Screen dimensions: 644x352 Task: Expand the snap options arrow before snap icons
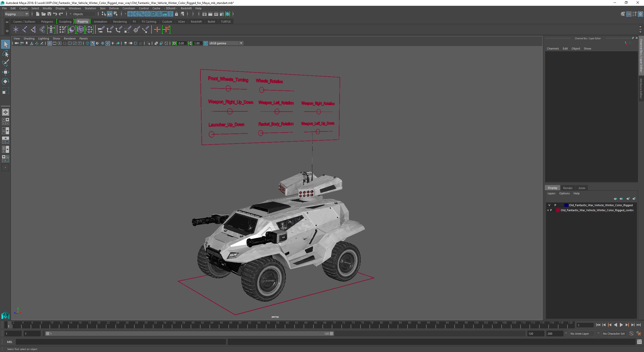coord(125,14)
